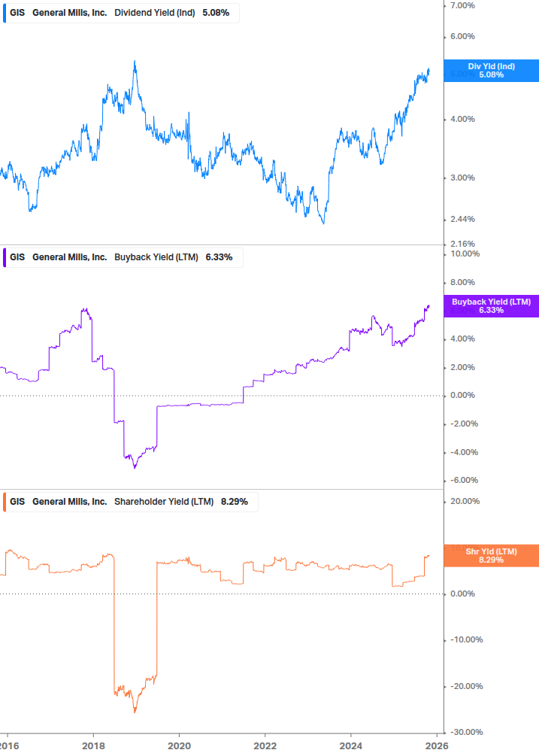This screenshot has height=756, width=539.
Task: Click the 2024 label on the time axis
Action: (350, 746)
